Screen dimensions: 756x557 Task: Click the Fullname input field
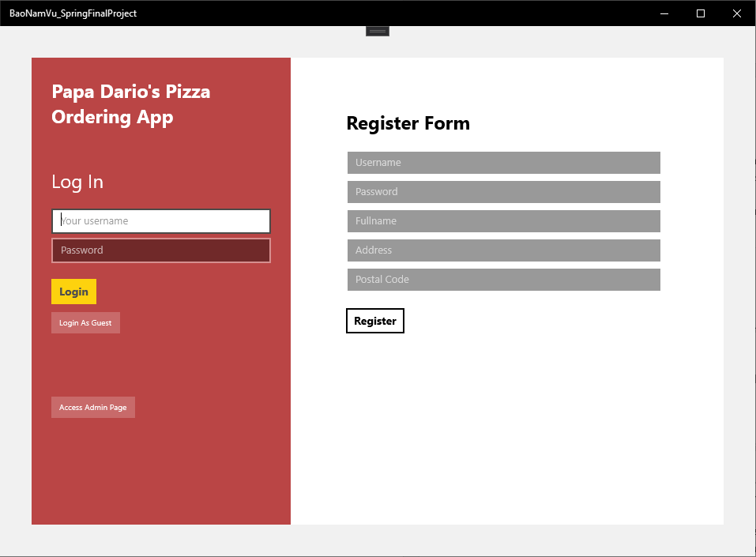[x=504, y=221]
